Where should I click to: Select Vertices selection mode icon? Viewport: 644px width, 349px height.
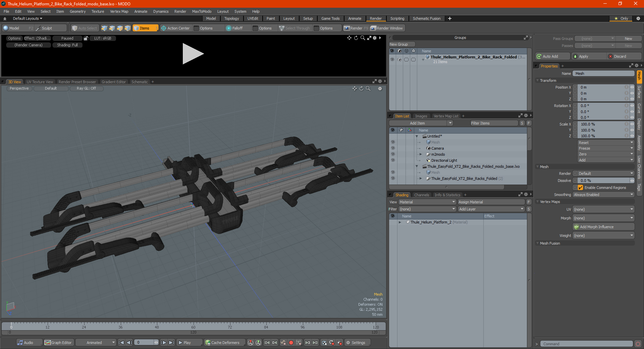pos(104,28)
